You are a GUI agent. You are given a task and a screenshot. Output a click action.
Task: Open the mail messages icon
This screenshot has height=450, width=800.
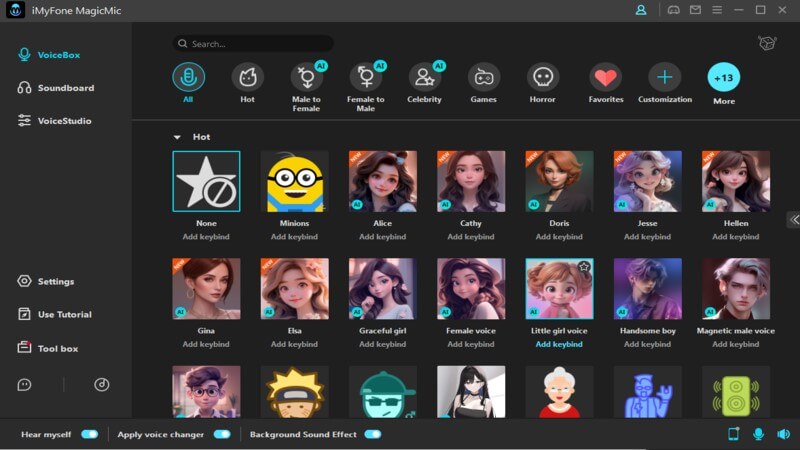[x=695, y=10]
